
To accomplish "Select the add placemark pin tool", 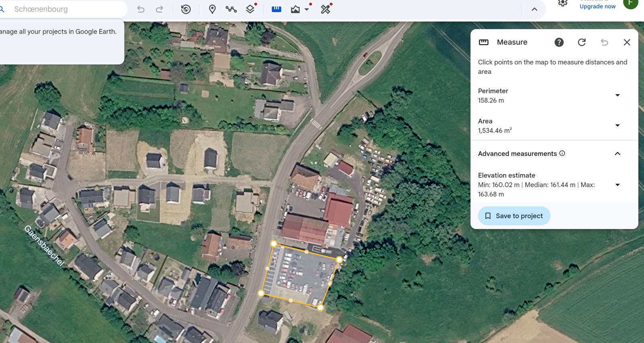I will click(212, 9).
